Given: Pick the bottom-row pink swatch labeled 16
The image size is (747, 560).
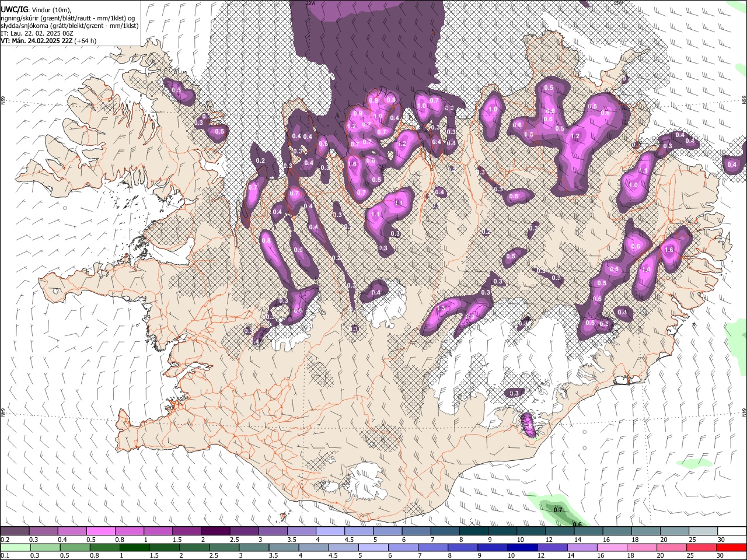Looking at the screenshot, I should pyautogui.click(x=612, y=547).
